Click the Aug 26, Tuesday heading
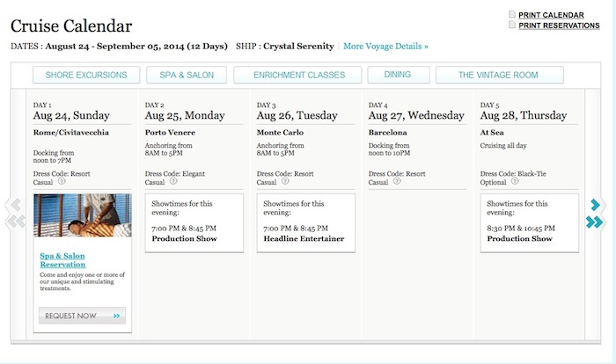Viewport: 616px width, 364px height. click(x=297, y=115)
